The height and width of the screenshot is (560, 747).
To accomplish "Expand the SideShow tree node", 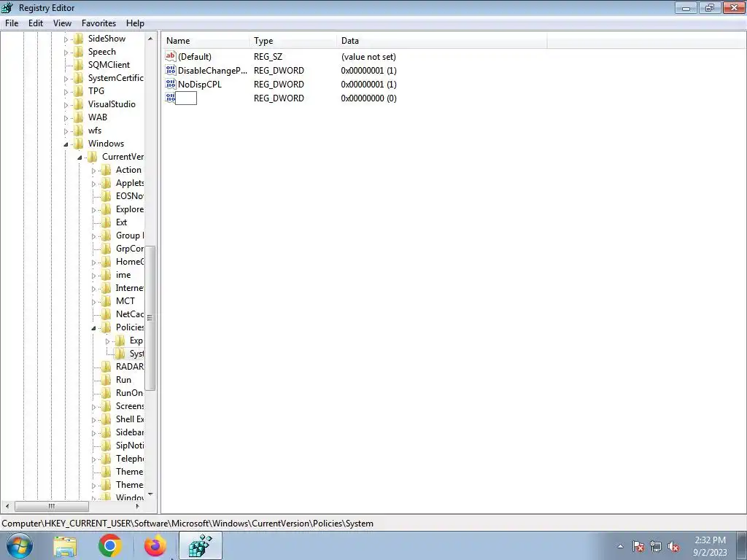I will [x=66, y=39].
